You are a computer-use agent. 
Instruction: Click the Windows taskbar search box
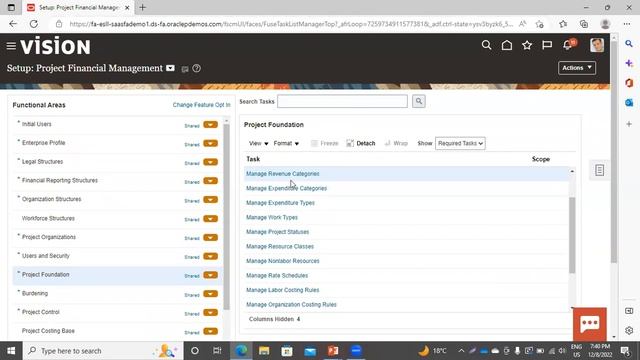coord(103,351)
